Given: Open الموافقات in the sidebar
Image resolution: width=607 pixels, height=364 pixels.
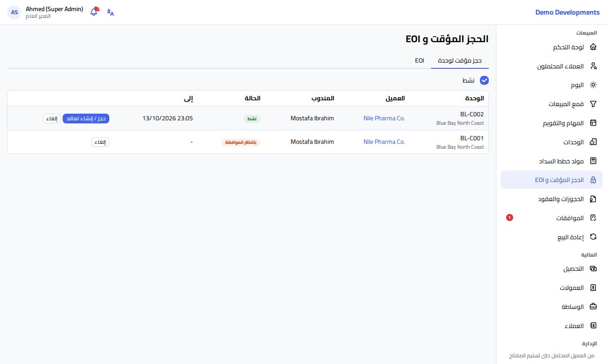Looking at the screenshot, I should click(x=551, y=218).
